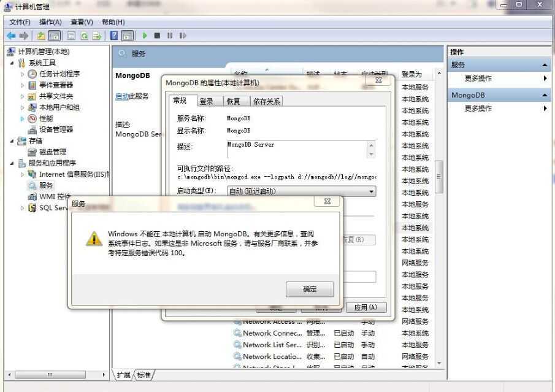
Task: Open the blue Help icon in toolbar
Action: (x=114, y=36)
